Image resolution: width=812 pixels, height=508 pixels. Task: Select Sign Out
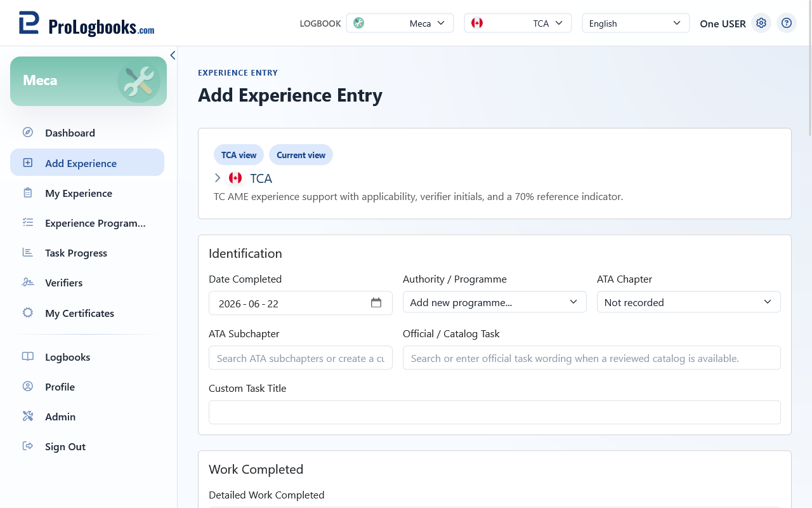pos(87,446)
